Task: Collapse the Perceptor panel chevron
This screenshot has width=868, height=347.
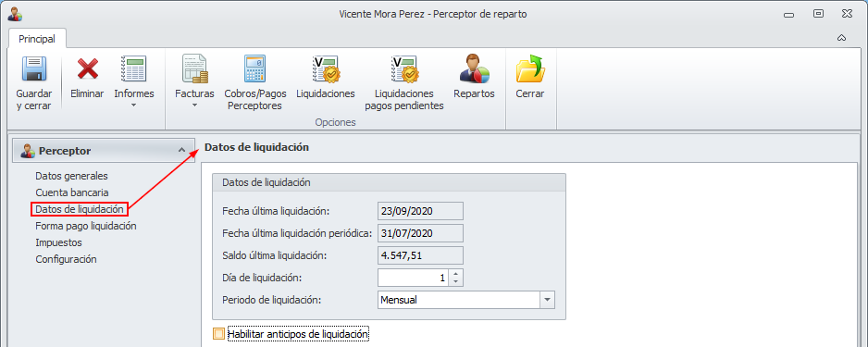Action: [181, 150]
